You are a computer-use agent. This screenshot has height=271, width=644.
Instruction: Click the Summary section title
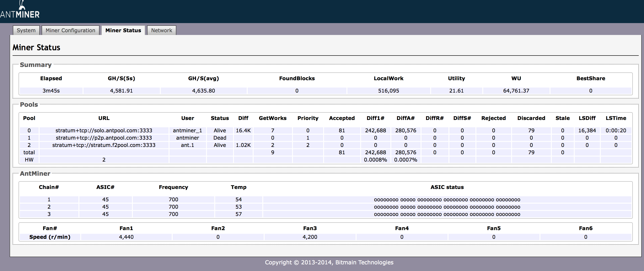pyautogui.click(x=36, y=65)
